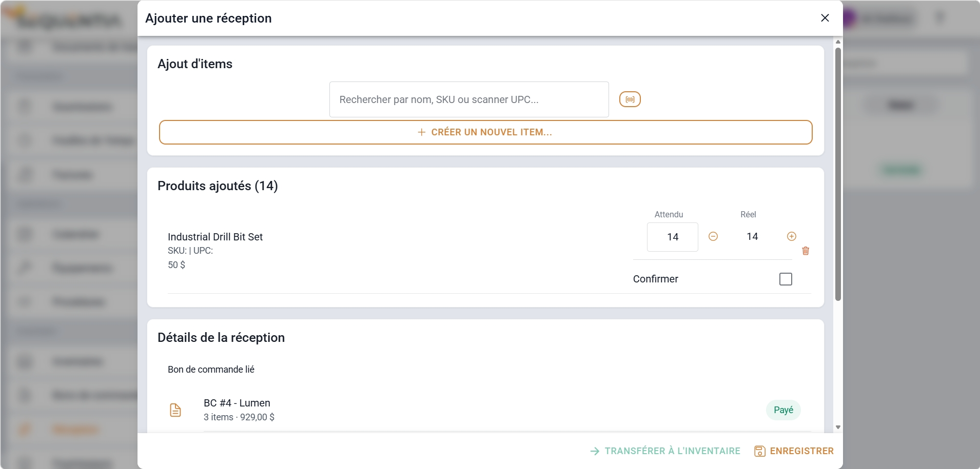Close the Ajouter une réception dialog
Image resolution: width=980 pixels, height=469 pixels.
pos(825,18)
